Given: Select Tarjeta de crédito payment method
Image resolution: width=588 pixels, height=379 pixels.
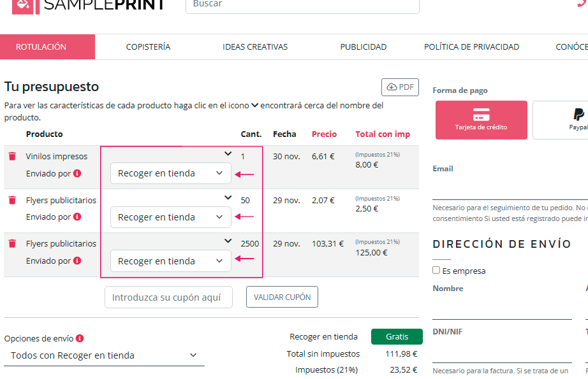Looking at the screenshot, I should (481, 120).
